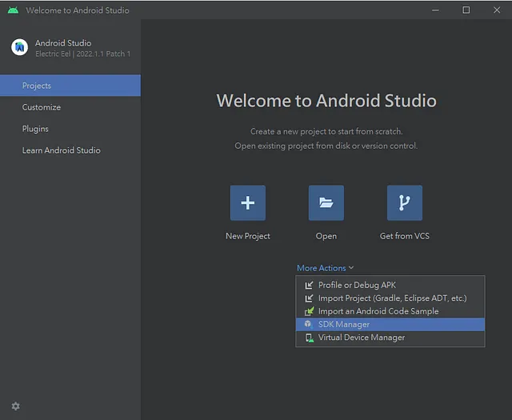Click the Android head icon in title bar
This screenshot has width=512, height=420.
pos(13,10)
